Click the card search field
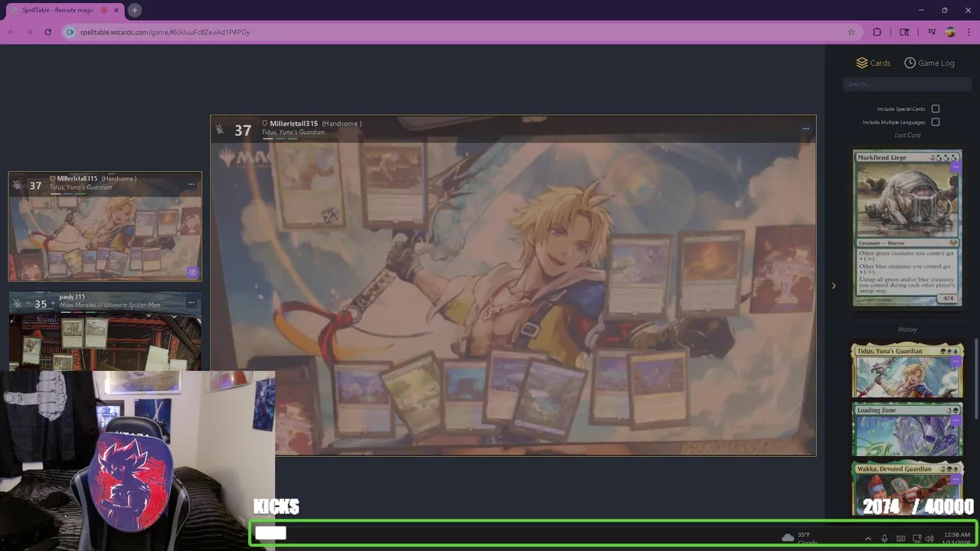The width and height of the screenshot is (980, 551). click(907, 84)
